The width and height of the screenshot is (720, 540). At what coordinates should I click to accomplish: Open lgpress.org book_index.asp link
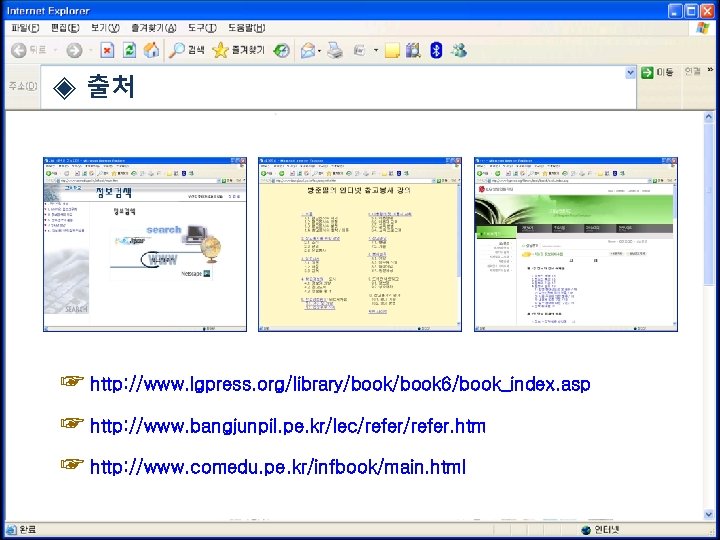[340, 384]
